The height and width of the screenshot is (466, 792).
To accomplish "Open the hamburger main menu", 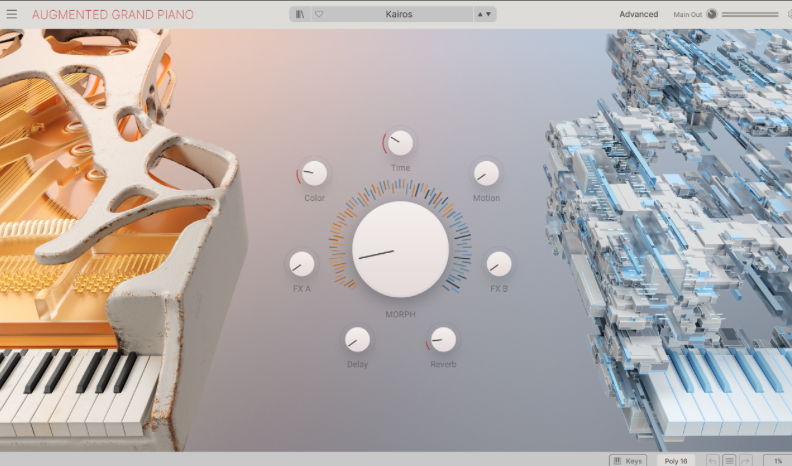I will point(12,14).
